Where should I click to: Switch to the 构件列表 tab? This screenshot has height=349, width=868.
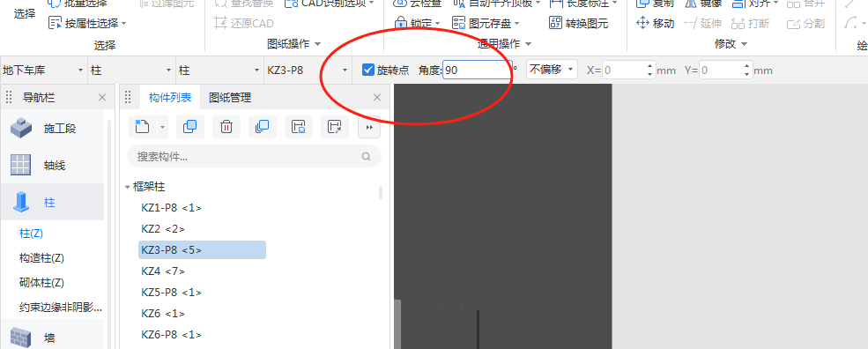(x=170, y=98)
